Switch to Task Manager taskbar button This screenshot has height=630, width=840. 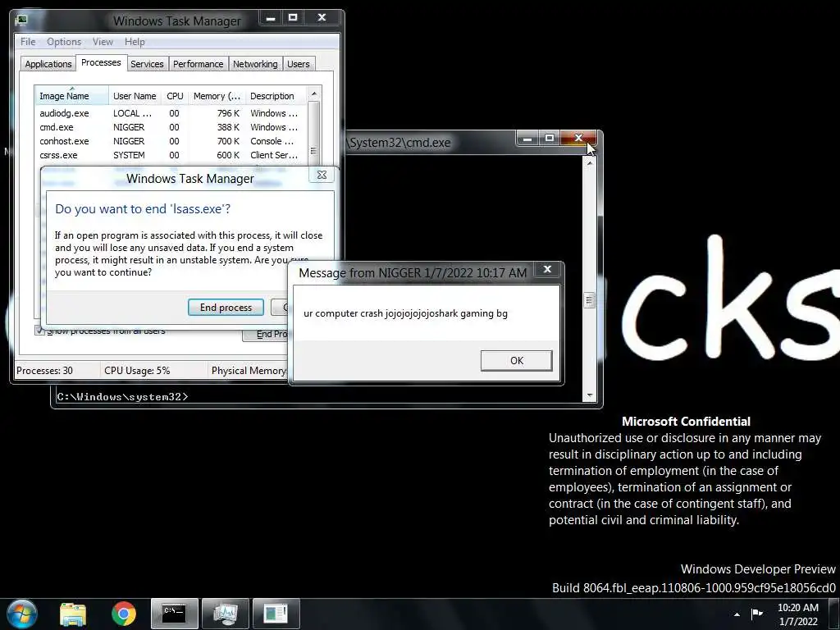[226, 614]
